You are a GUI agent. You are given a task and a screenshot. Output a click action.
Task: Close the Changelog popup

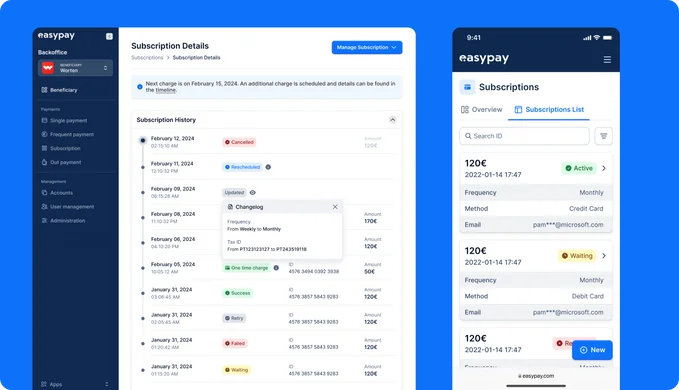335,207
